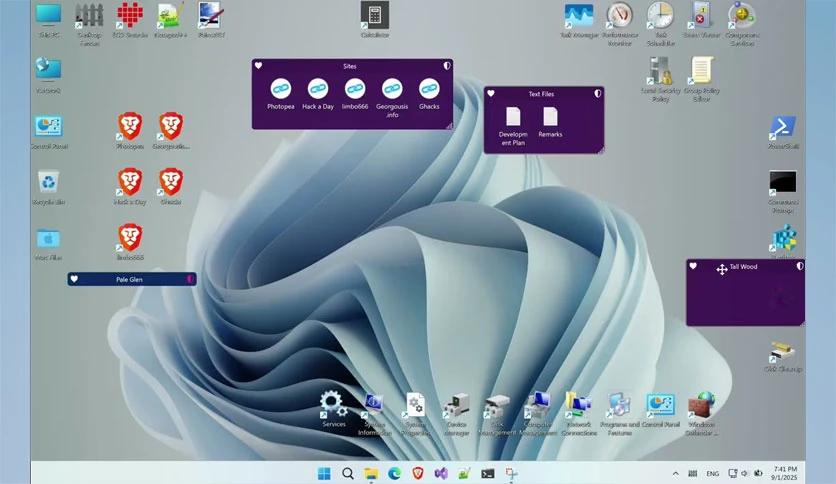Select the Disk Cleanup desktop shortcut
Screen dimensions: 836x484
pyautogui.click(x=783, y=357)
